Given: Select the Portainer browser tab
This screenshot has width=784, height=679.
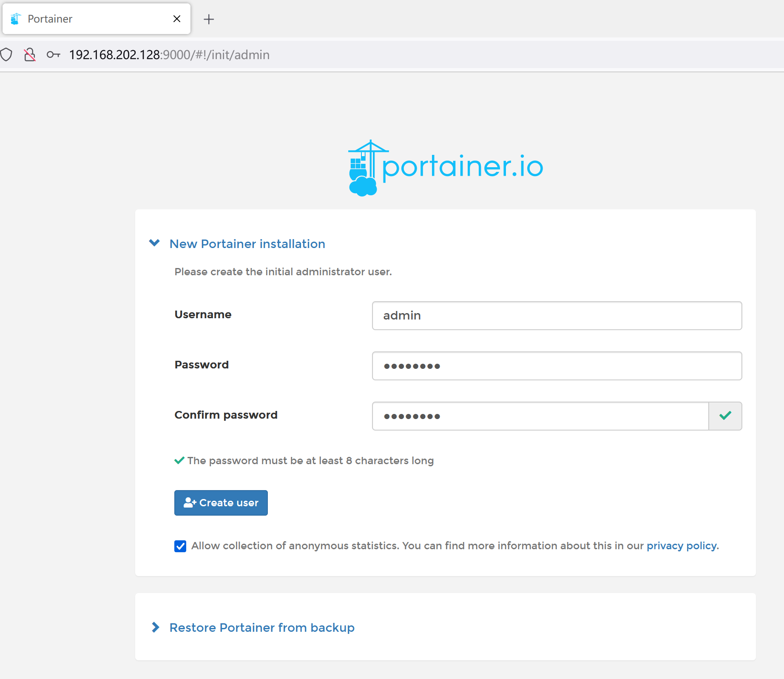Looking at the screenshot, I should coord(97,19).
